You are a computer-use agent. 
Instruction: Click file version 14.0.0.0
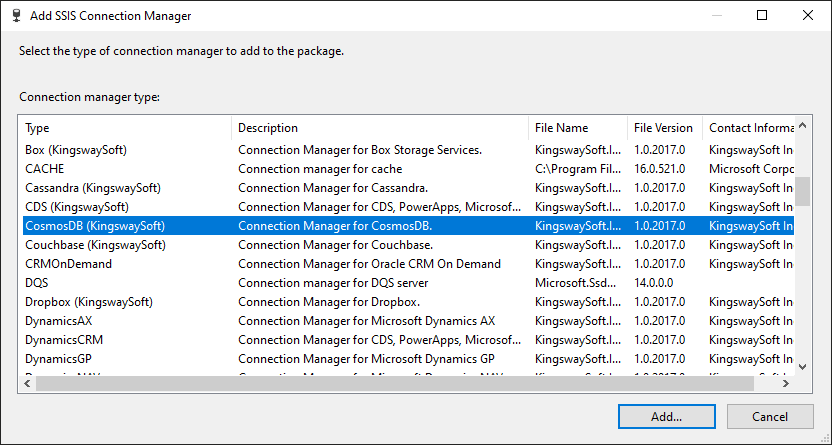click(x=654, y=283)
